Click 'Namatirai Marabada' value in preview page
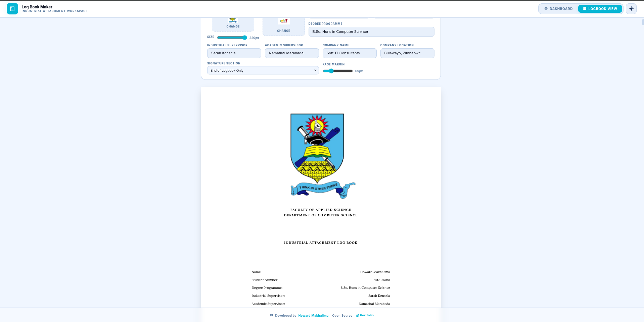 tap(374, 304)
